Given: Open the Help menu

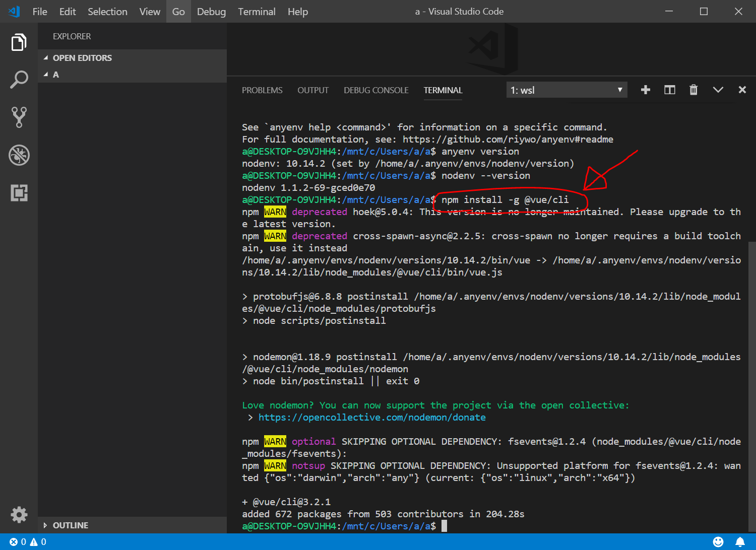Looking at the screenshot, I should click(x=298, y=11).
